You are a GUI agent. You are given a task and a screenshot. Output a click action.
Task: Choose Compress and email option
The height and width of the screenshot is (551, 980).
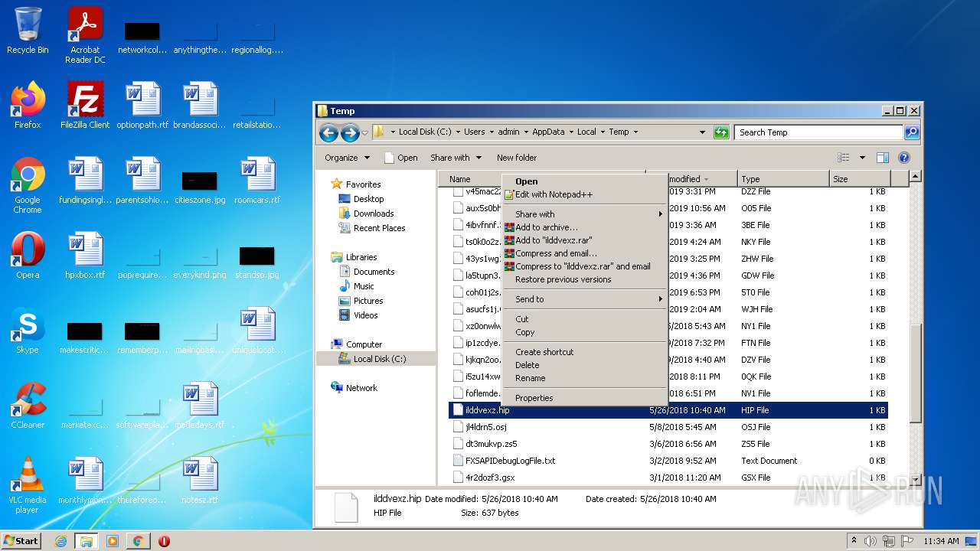click(x=584, y=253)
